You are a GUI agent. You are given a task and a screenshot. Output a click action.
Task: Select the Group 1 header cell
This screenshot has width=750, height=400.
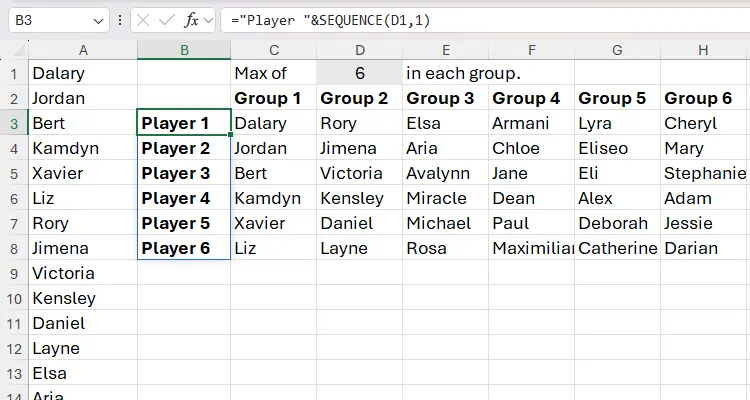pyautogui.click(x=274, y=98)
